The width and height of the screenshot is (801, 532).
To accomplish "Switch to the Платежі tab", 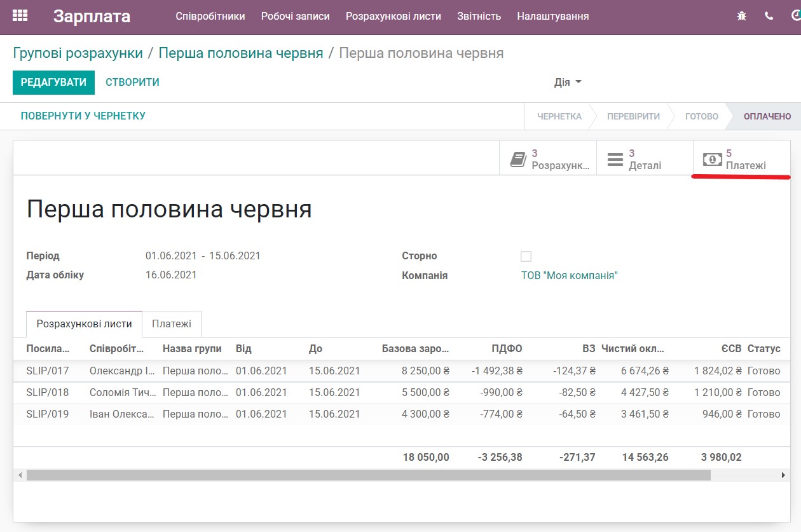I will click(x=172, y=324).
